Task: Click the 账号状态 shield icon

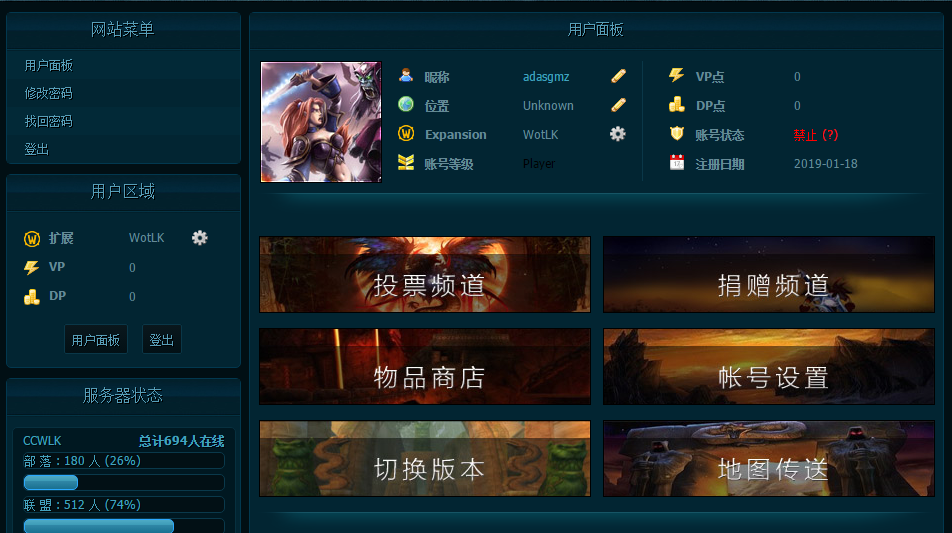Action: tap(677, 134)
